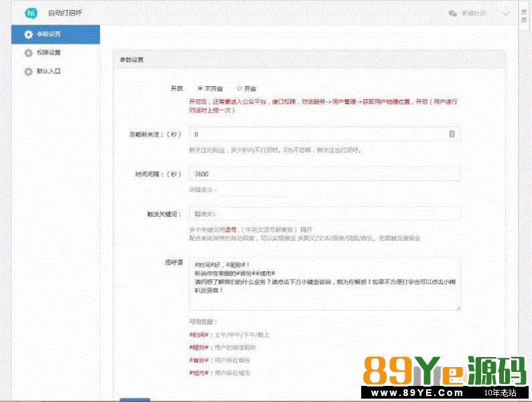Click the 时间间隔 input showing 3600
This screenshot has width=532, height=402.
pos(325,174)
